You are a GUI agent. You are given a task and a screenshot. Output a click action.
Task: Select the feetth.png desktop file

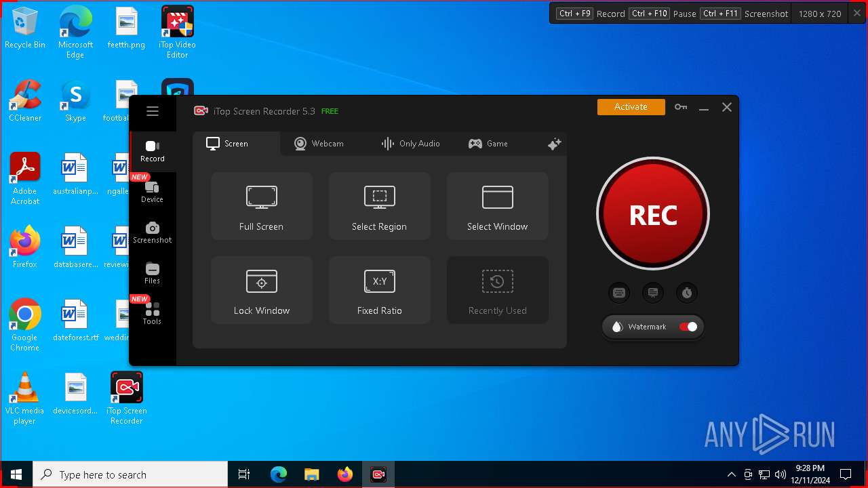click(126, 28)
